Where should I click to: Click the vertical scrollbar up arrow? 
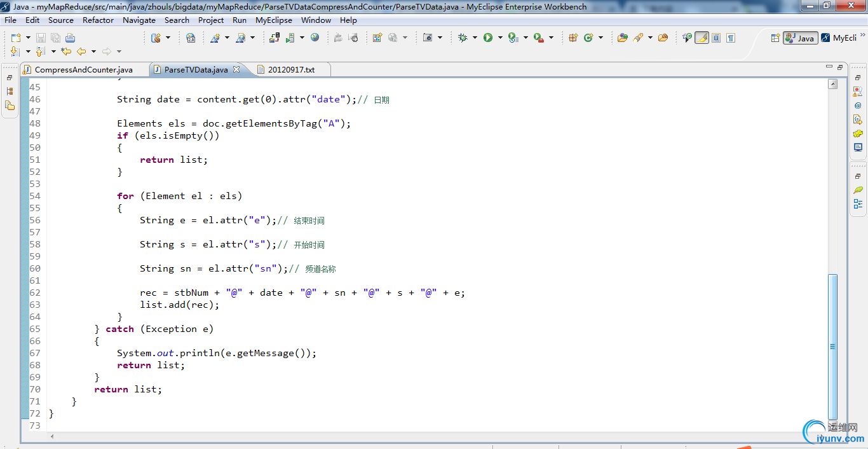[832, 84]
